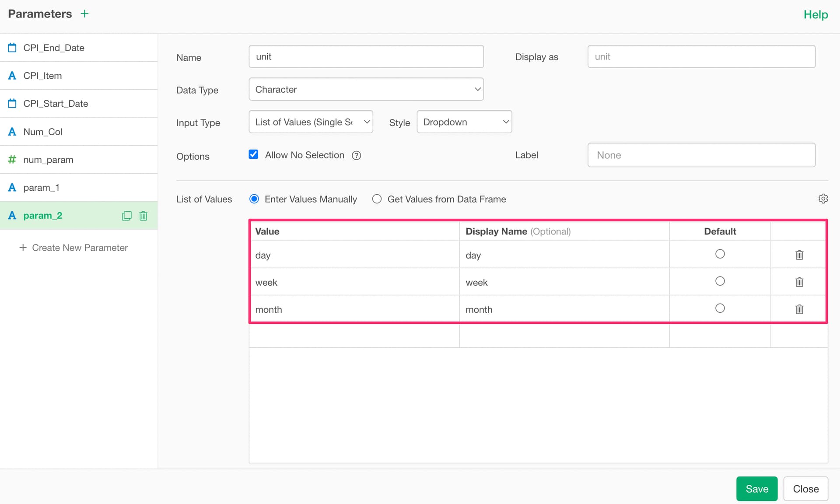Set week as the default value
This screenshot has height=504, width=840.
(720, 281)
